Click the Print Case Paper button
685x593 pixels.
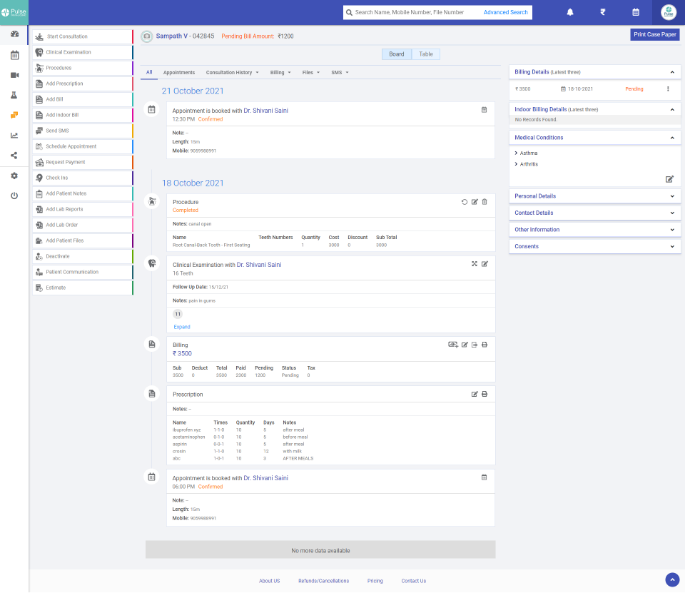(654, 35)
